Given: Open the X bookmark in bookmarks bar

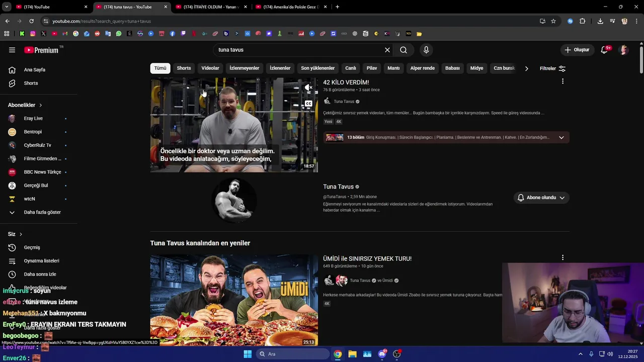Looking at the screenshot, I should (43, 34).
